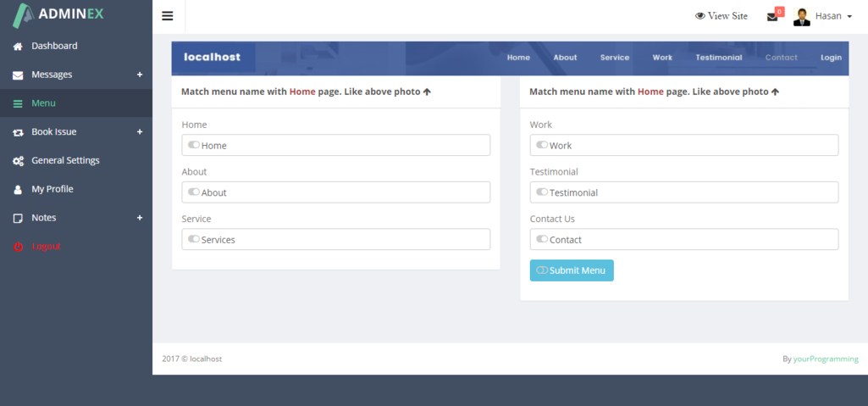Image resolution: width=868 pixels, height=406 pixels.
Task: Expand the Messages submenu plus sign
Action: (x=140, y=75)
